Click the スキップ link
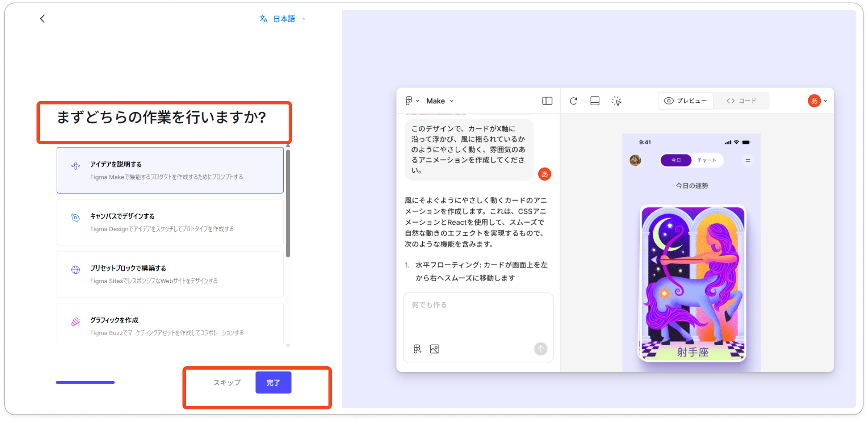Screen dimensions: 868x421 click(227, 382)
